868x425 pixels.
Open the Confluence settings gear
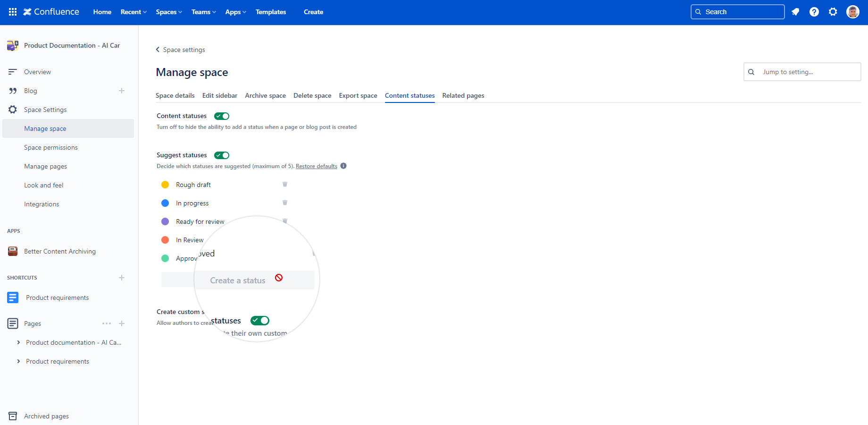click(x=833, y=12)
